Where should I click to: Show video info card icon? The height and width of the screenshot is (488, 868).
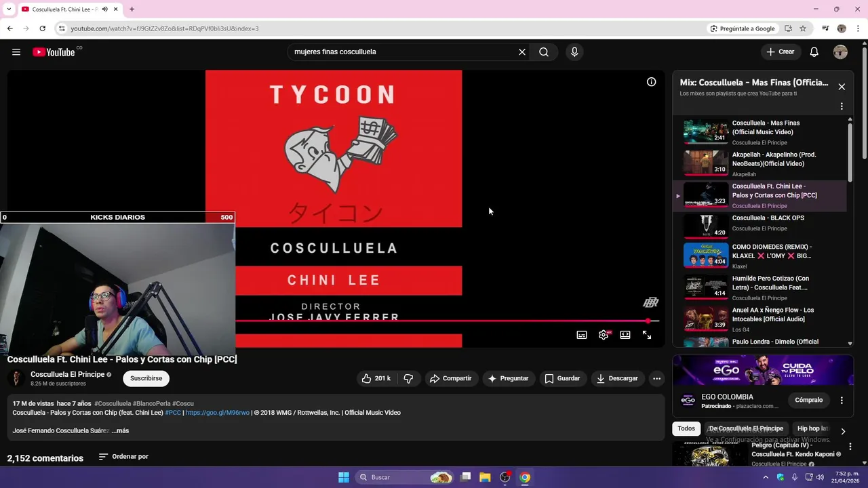click(x=651, y=82)
